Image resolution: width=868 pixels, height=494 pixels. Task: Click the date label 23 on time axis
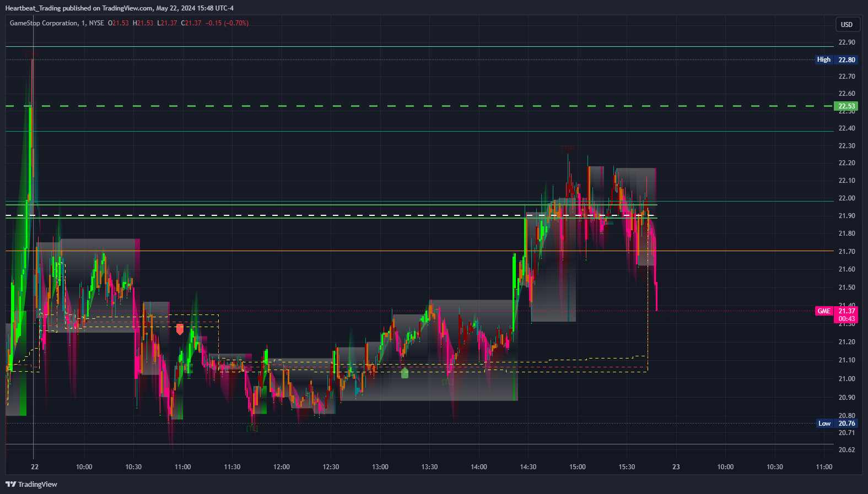[x=676, y=467]
